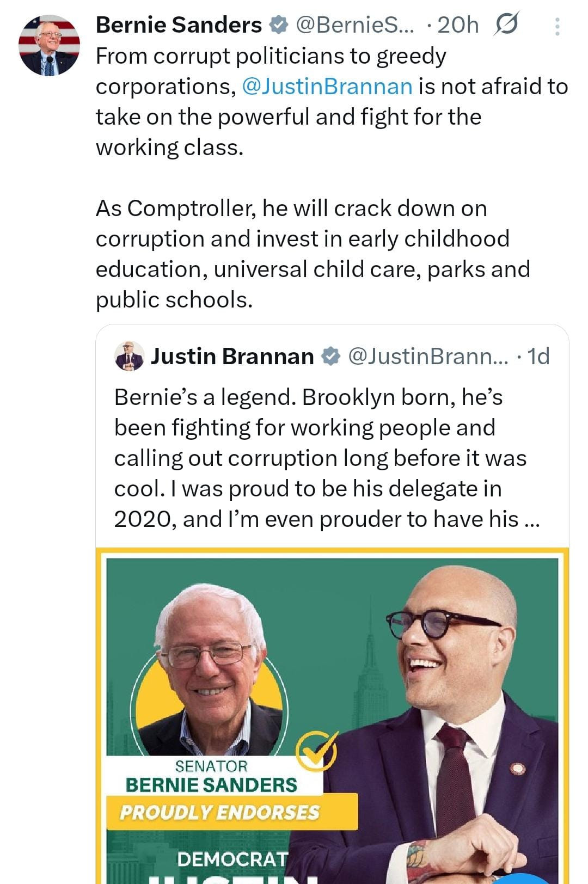This screenshot has height=884, width=588.
Task: Click verified badge beside Bernie Sanders
Action: pyautogui.click(x=278, y=25)
